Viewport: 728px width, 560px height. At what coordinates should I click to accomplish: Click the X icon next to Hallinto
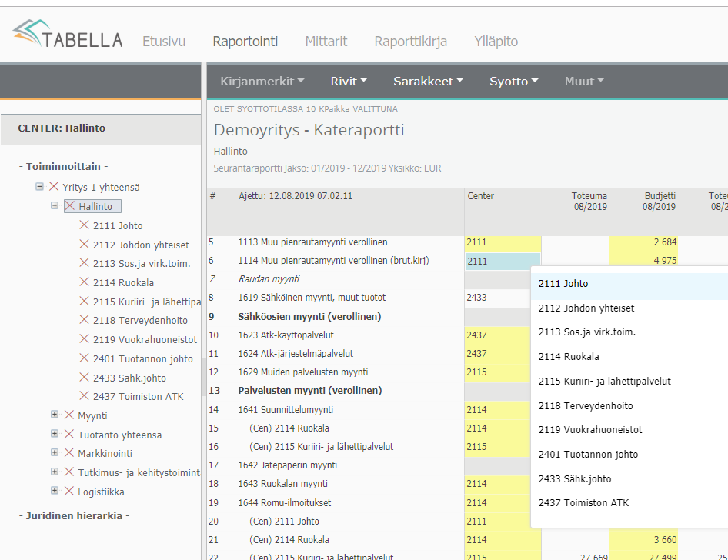tap(70, 206)
